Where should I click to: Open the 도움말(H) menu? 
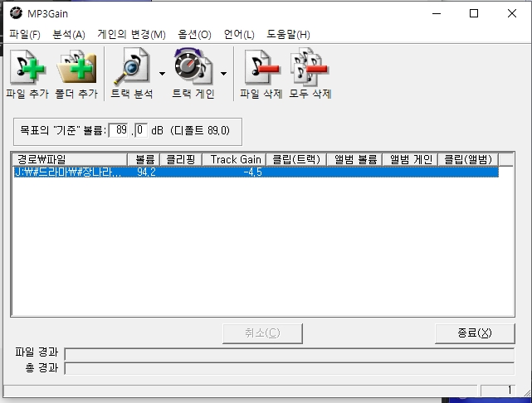point(288,34)
